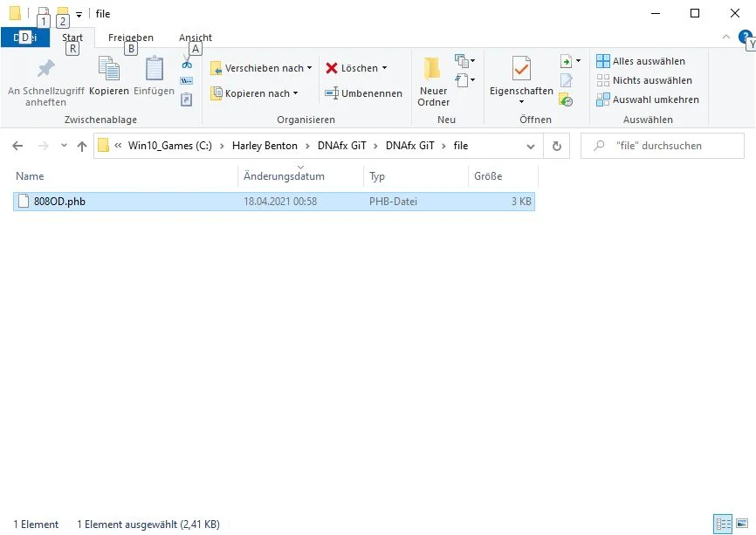Open the easy access dropdown icon

pos(464,80)
